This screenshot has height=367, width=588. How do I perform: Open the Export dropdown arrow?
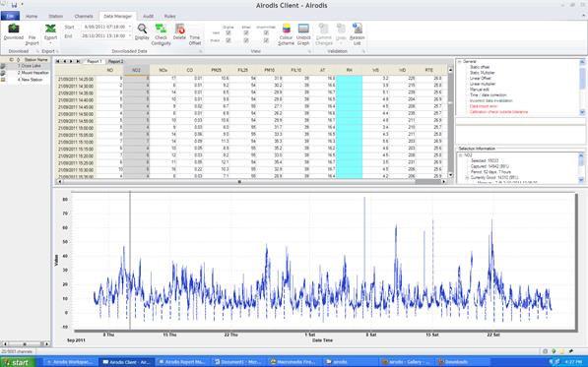click(50, 43)
